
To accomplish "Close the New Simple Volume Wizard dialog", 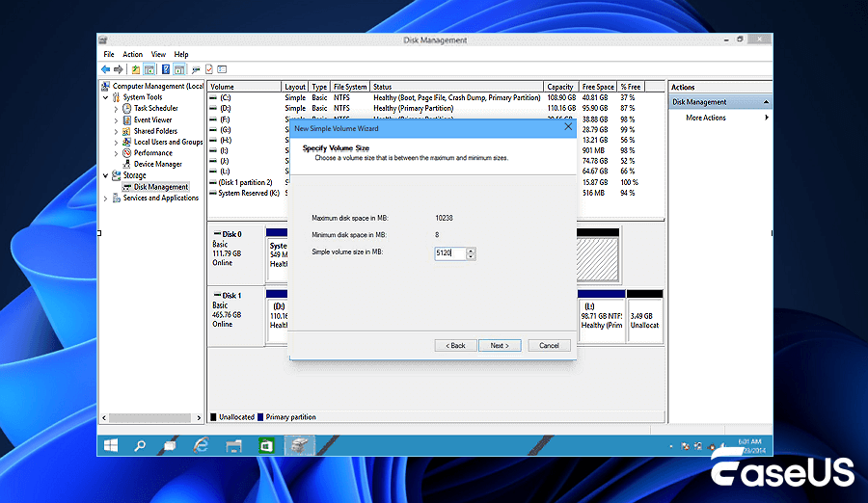I will (x=568, y=127).
